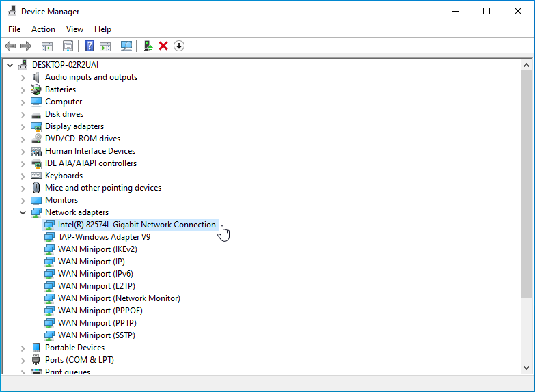The image size is (535, 392).
Task: Expand the Ports (COM & LPT) node
Action: [x=23, y=360]
